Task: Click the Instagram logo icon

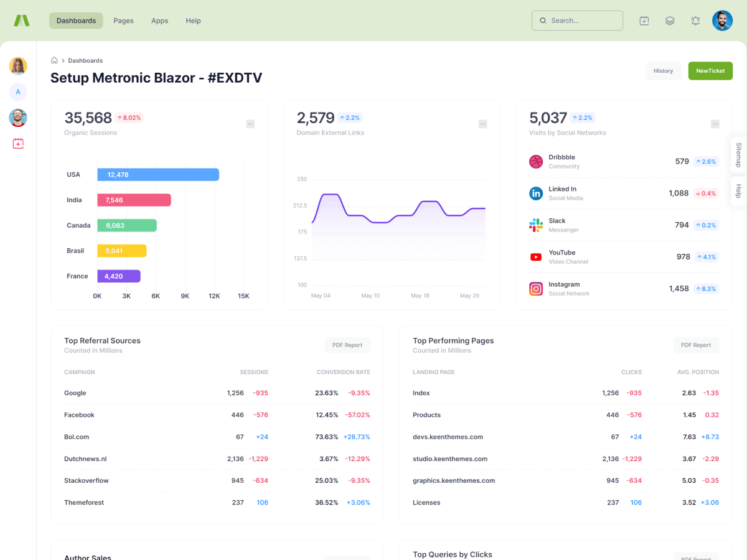Action: (536, 289)
